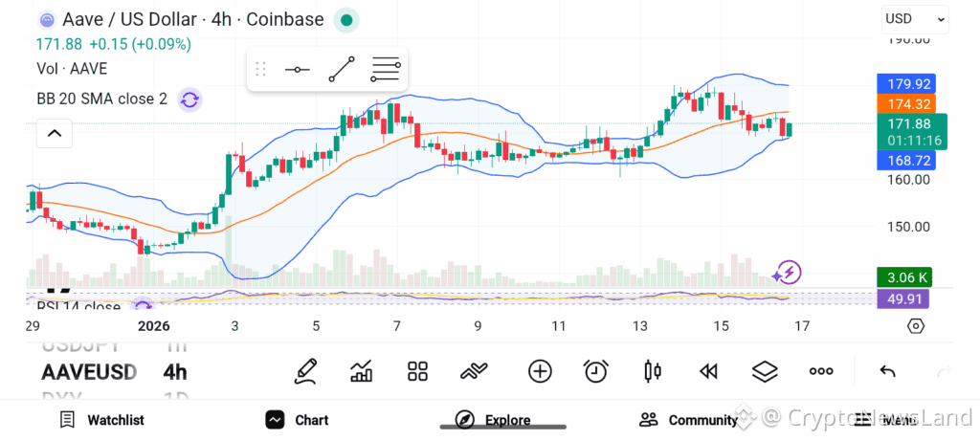Click the AAVEUSD symbol name
Screen dimensions: 980x441
click(89, 372)
